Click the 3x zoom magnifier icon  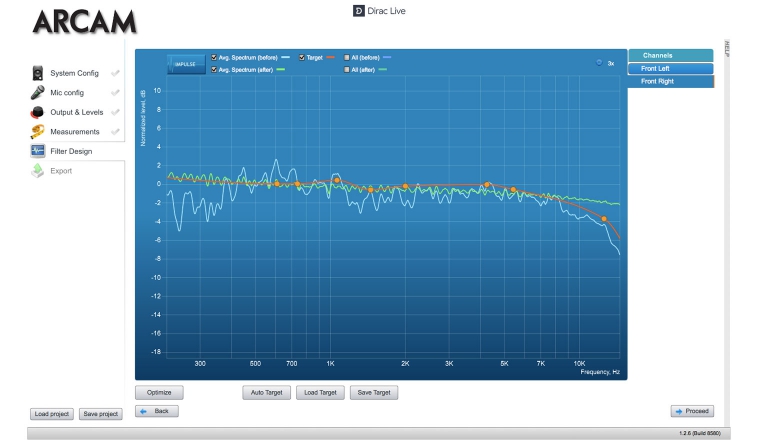(x=599, y=63)
